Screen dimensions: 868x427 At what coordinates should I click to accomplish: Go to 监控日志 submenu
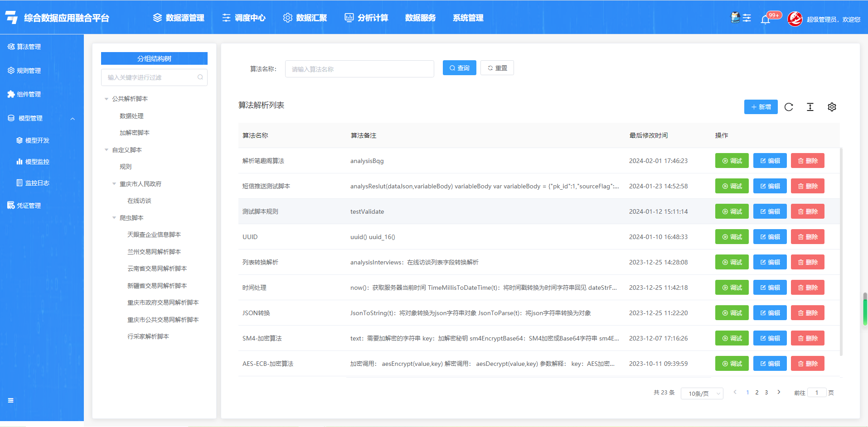coord(33,183)
